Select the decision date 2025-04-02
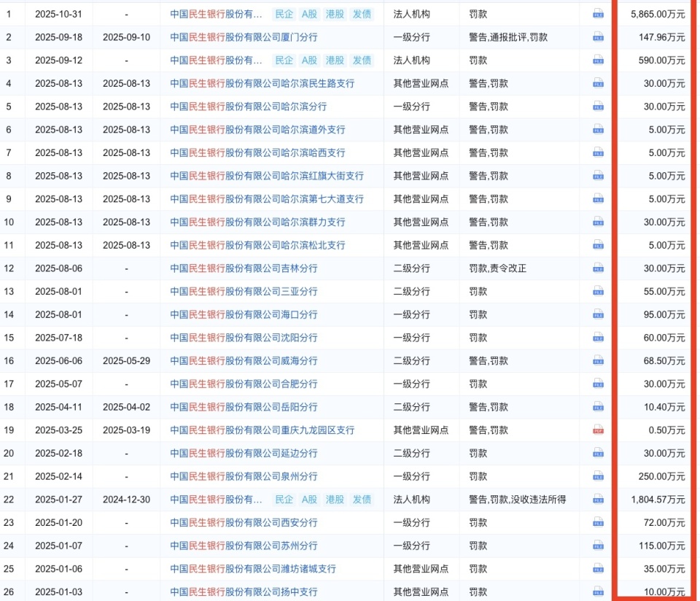The width and height of the screenshot is (700, 601). 126,407
